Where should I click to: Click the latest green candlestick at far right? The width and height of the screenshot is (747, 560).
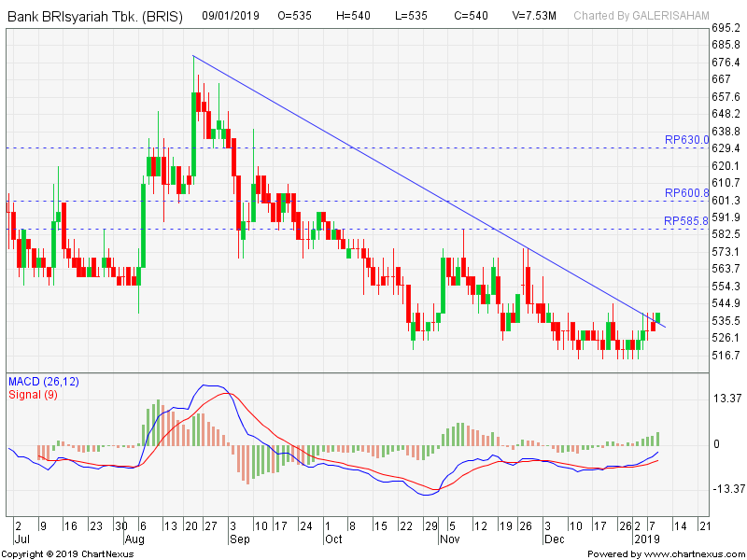coord(658,317)
